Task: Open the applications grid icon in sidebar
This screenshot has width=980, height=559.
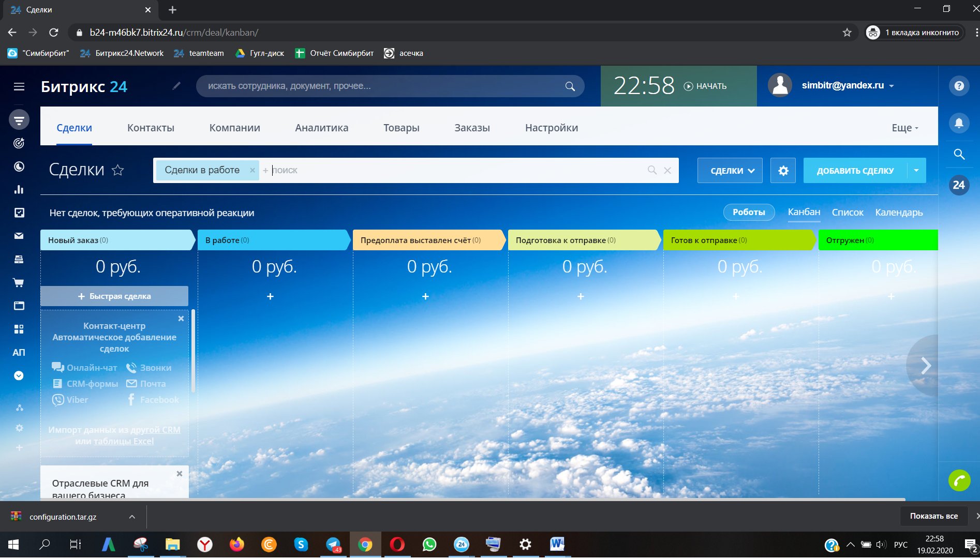Action: pyautogui.click(x=19, y=329)
